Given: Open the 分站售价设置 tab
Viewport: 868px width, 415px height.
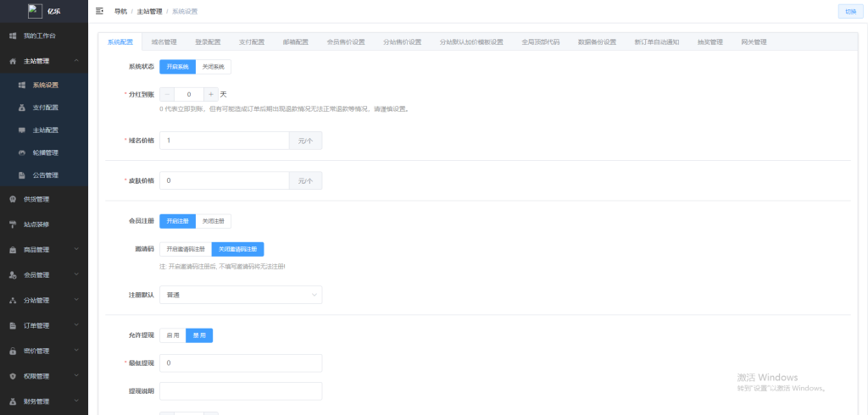Looking at the screenshot, I should (x=402, y=42).
